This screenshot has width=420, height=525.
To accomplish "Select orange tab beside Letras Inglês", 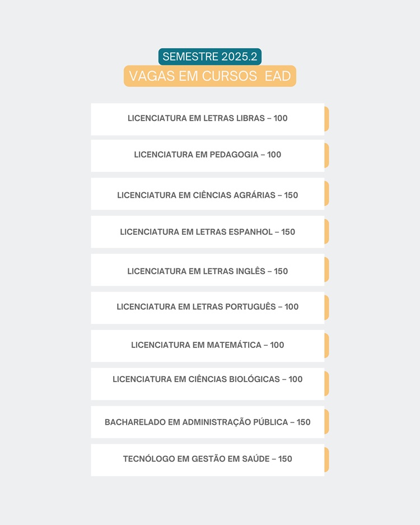I will pos(326,270).
